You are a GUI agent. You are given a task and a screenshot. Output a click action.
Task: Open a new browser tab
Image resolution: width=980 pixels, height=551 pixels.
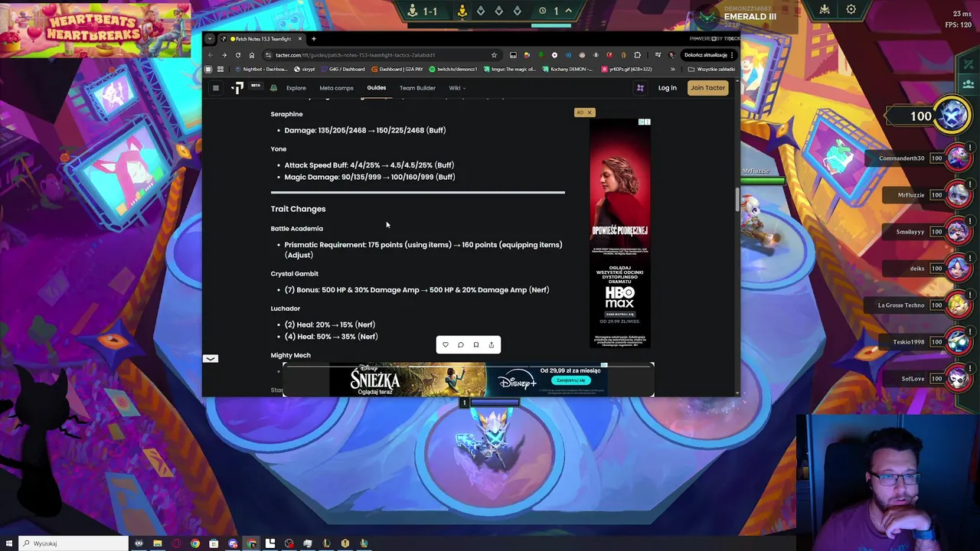tap(313, 38)
